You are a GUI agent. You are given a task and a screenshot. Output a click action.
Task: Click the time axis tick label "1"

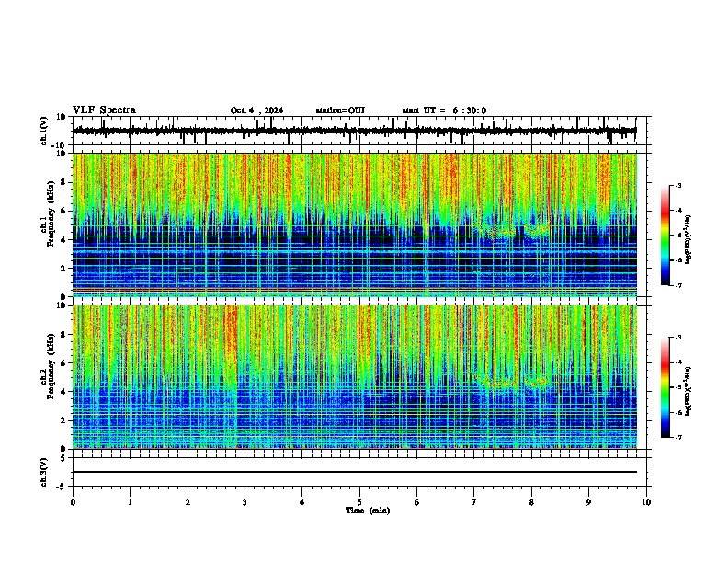click(131, 502)
